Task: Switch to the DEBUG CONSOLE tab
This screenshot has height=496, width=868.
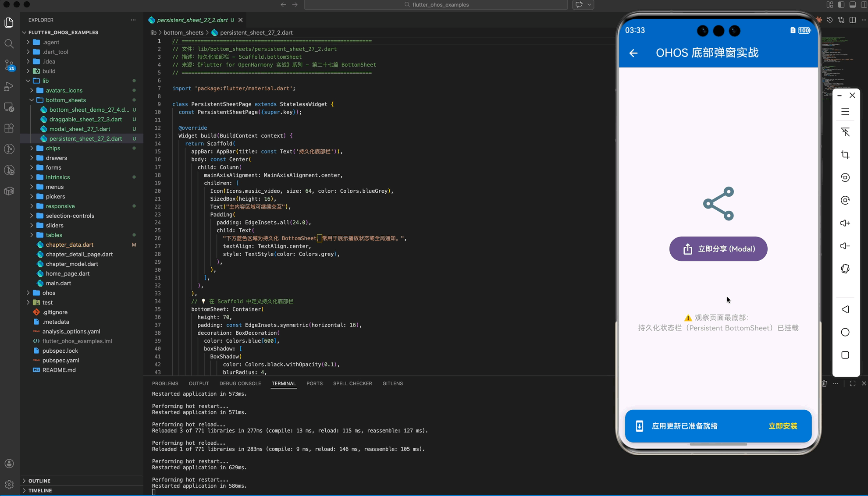Action: pos(240,383)
